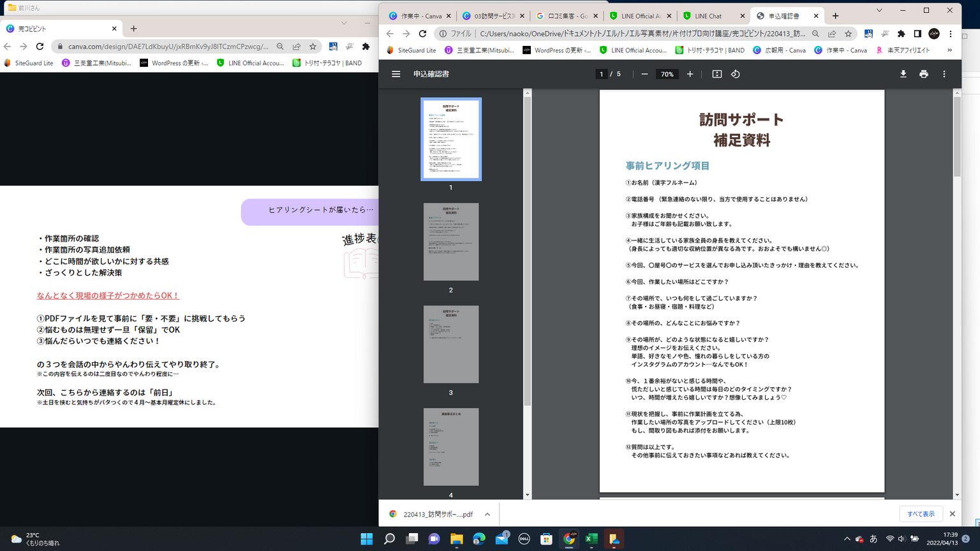
Task: Show hidden system tray icons
Action: [x=847, y=539]
